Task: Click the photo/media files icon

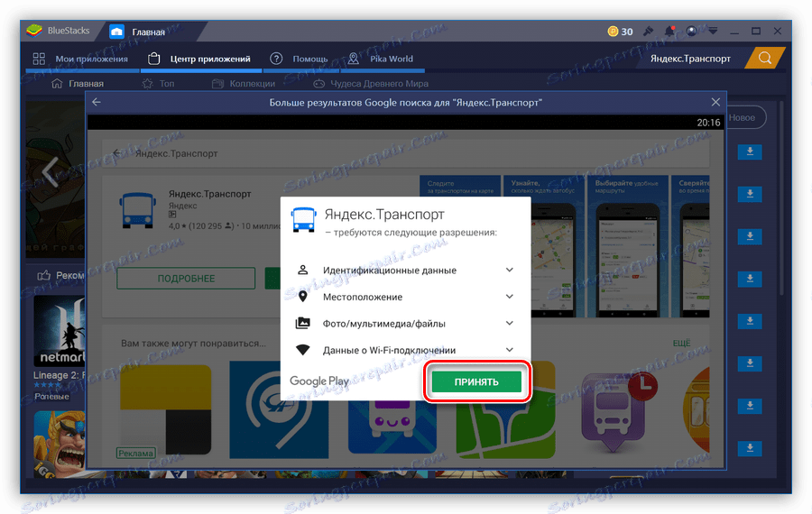Action: (303, 323)
